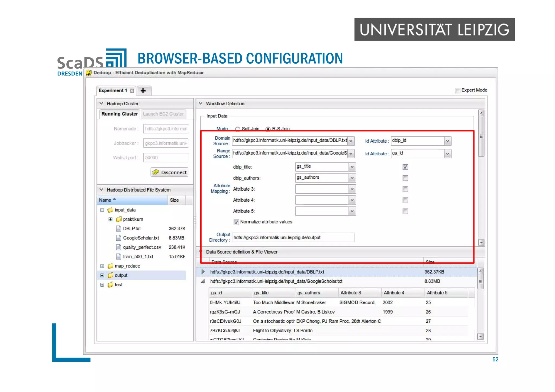Add a new experiment tab with plus
Image resolution: width=555 pixels, height=392 pixels.
coord(143,91)
